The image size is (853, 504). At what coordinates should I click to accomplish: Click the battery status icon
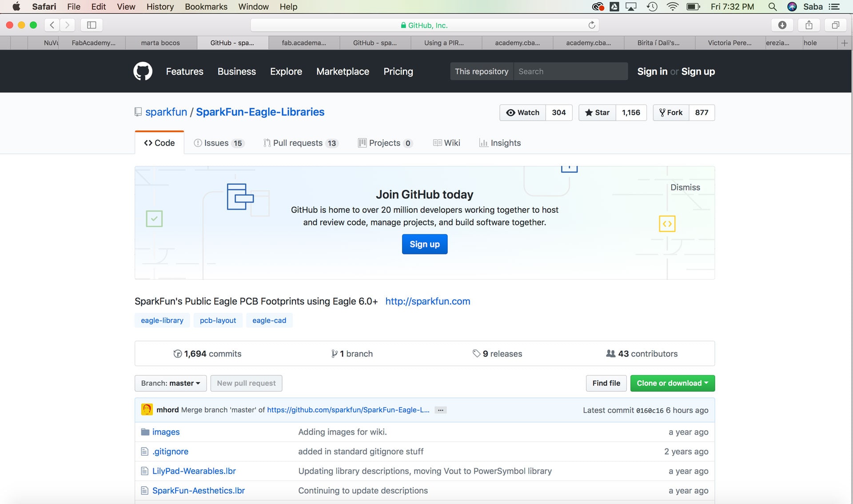pos(693,7)
